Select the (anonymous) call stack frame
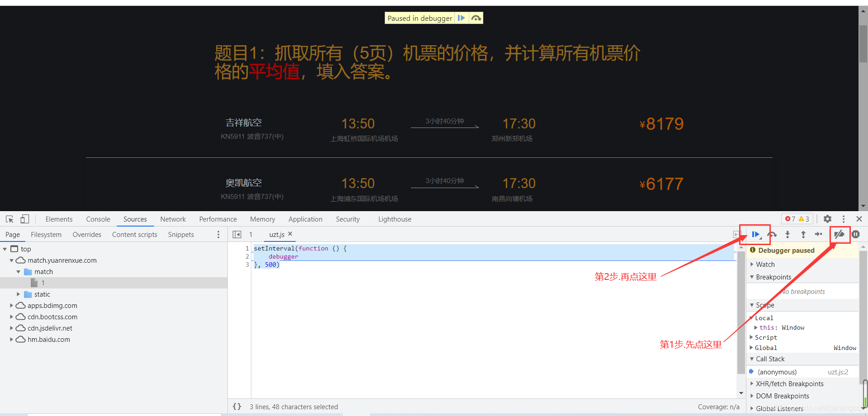The image size is (868, 416). point(777,372)
